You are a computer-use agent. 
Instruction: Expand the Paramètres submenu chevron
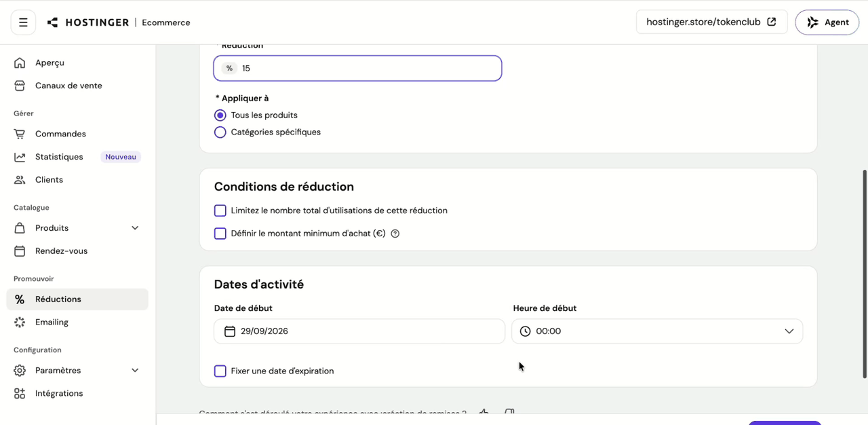pyautogui.click(x=135, y=371)
